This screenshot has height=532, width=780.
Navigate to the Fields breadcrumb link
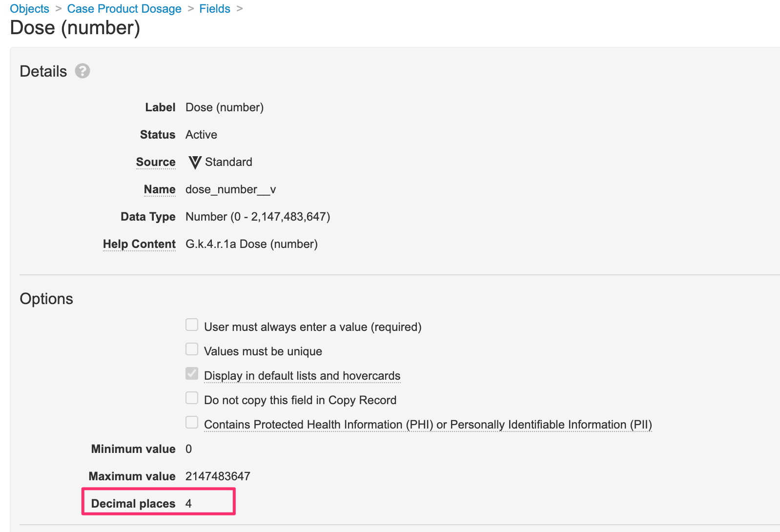coord(215,9)
